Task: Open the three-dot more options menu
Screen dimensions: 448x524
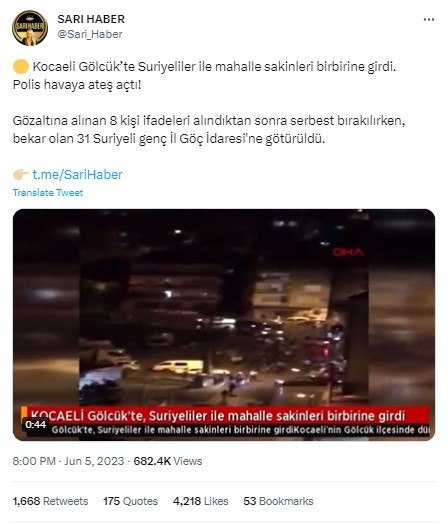Action: click(429, 20)
